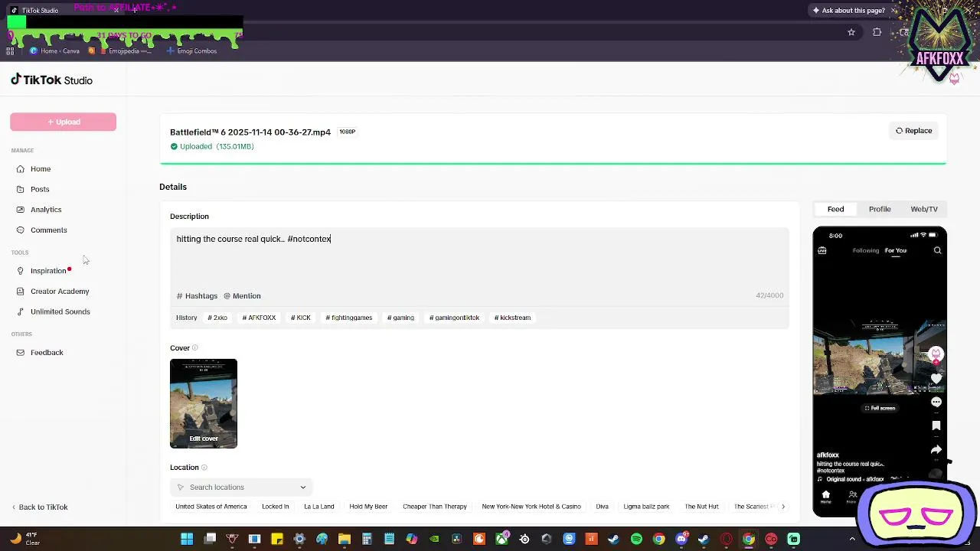Select United States of America location
The width and height of the screenshot is (980, 551).
tap(211, 507)
